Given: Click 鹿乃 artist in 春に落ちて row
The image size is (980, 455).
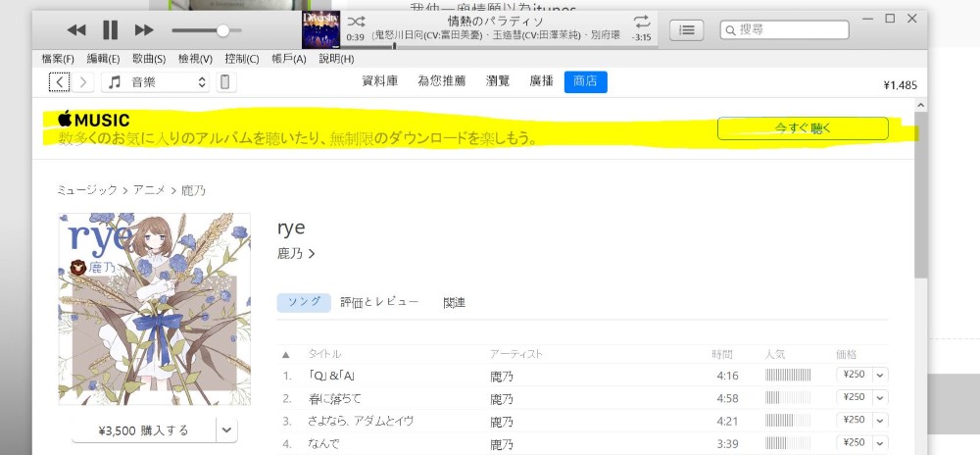Looking at the screenshot, I should click(502, 399).
